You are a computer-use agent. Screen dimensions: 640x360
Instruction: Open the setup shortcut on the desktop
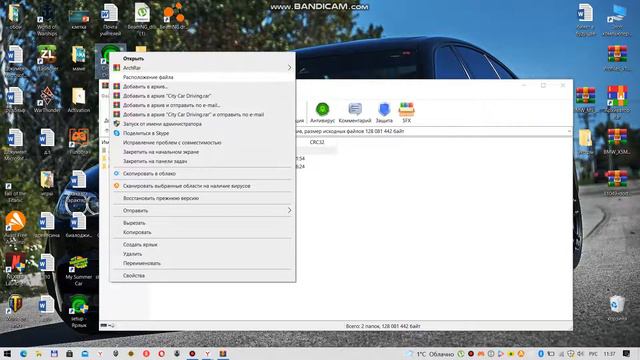click(x=79, y=312)
